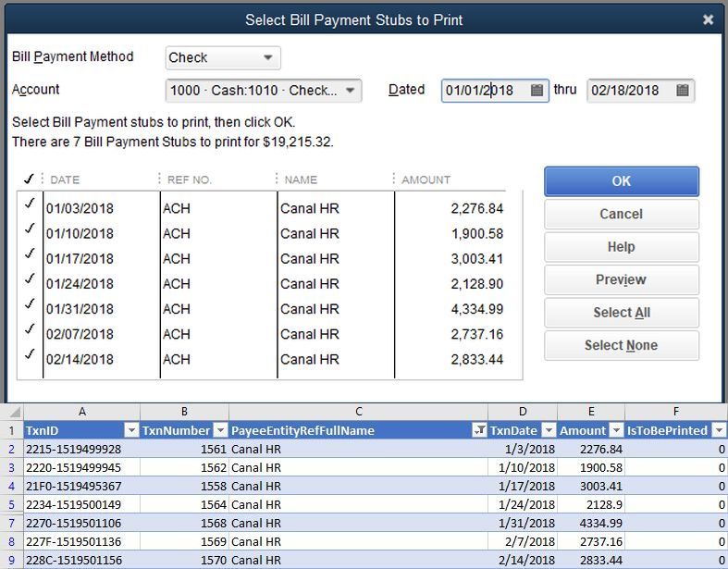Click the Help button
This screenshot has height=569, width=728.
[x=622, y=247]
